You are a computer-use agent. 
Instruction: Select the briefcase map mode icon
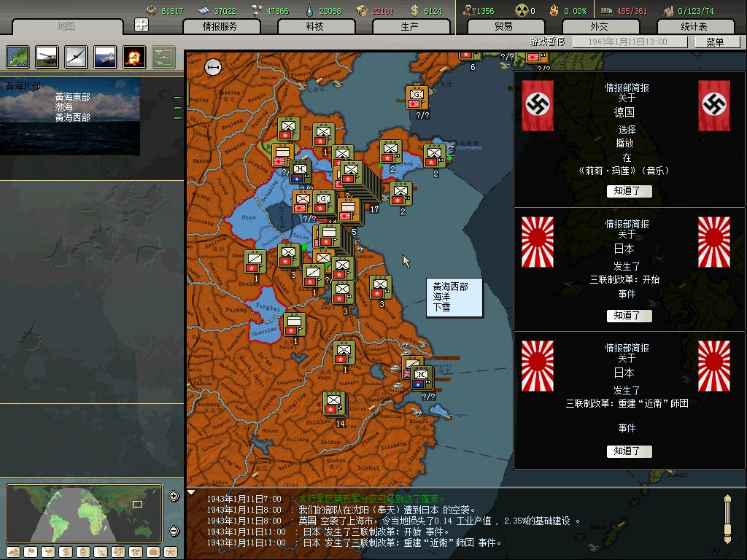[x=153, y=552]
